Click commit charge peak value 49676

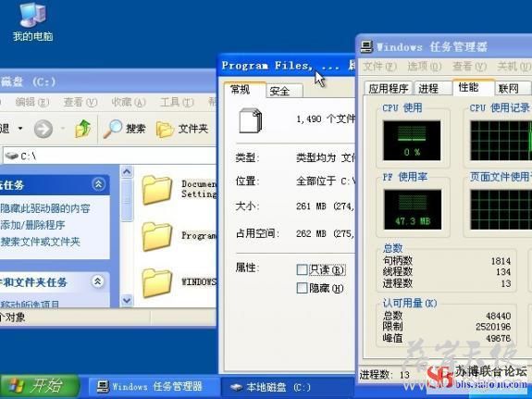(498, 338)
